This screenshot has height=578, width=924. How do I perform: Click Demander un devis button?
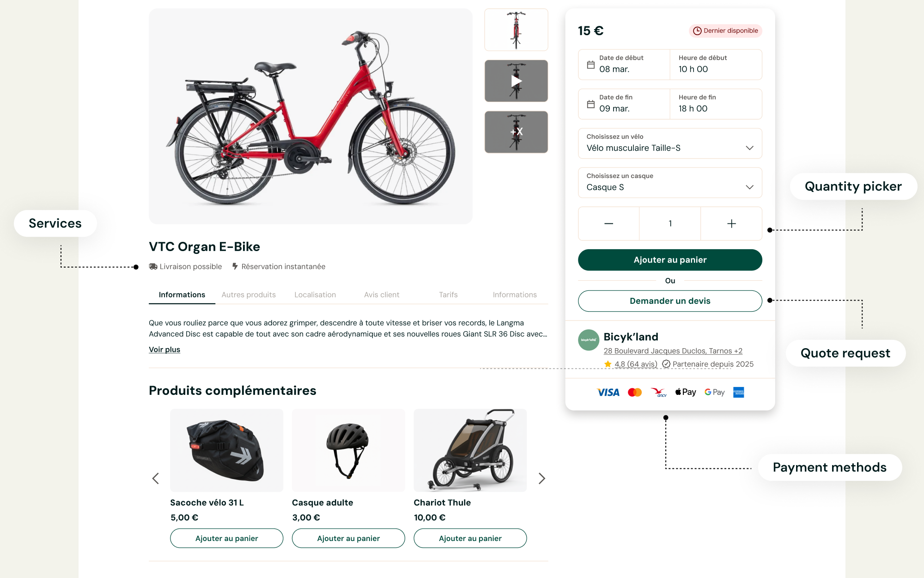670,301
